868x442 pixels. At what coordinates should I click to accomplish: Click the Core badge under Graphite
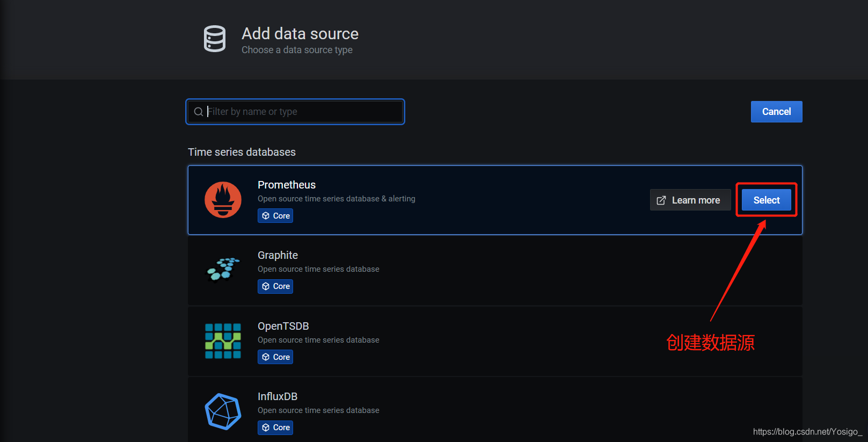[x=275, y=286]
